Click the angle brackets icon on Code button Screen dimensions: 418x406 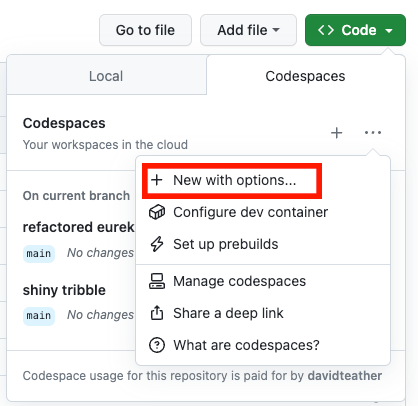pos(326,30)
